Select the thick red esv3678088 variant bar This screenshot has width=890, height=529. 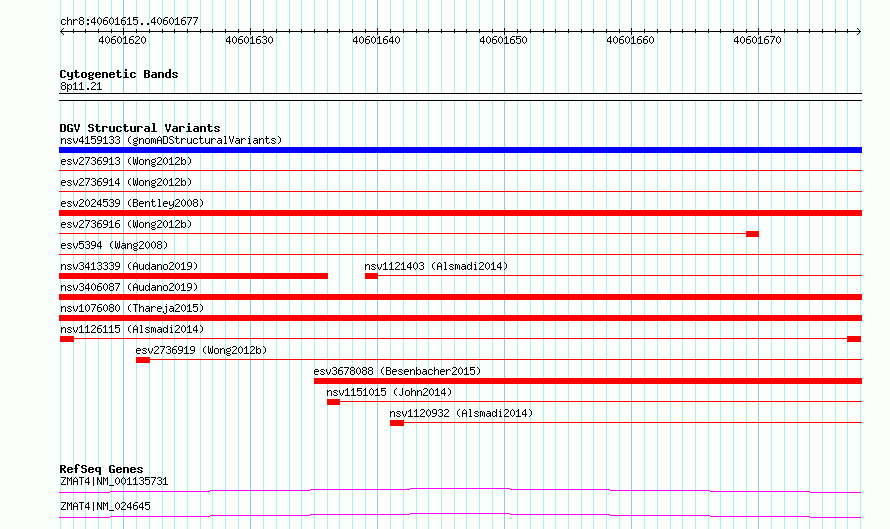click(x=588, y=381)
